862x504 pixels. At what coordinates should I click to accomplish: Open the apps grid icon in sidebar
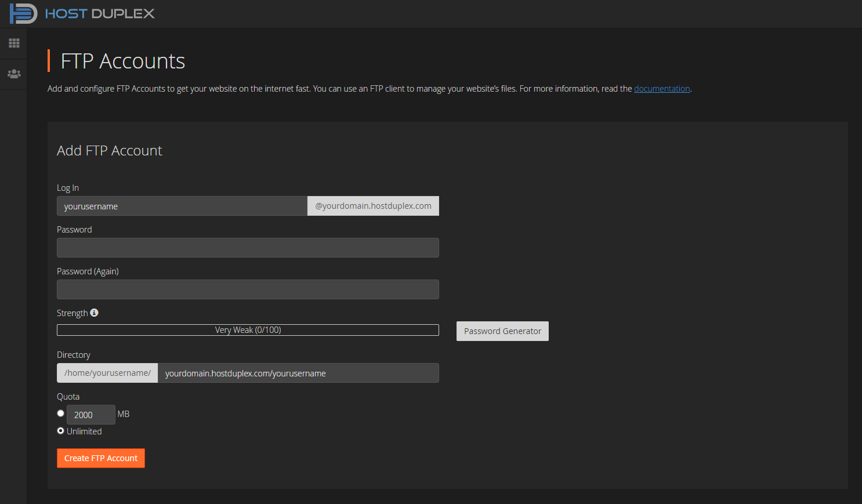pos(13,43)
